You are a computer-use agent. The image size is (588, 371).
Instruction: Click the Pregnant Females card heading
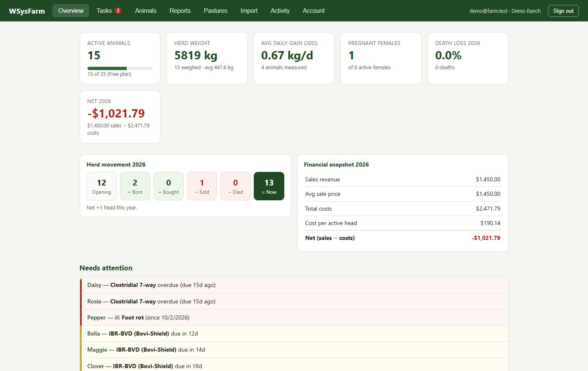pos(374,43)
